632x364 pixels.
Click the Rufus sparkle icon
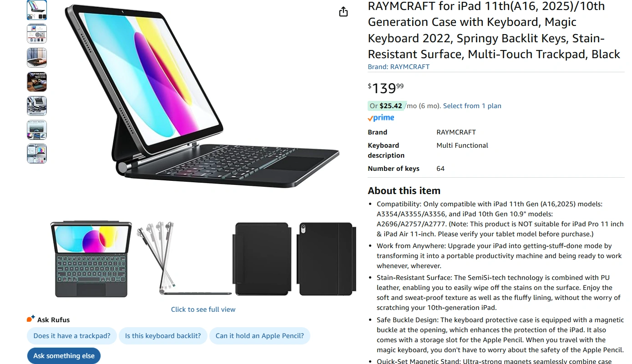pyautogui.click(x=31, y=319)
